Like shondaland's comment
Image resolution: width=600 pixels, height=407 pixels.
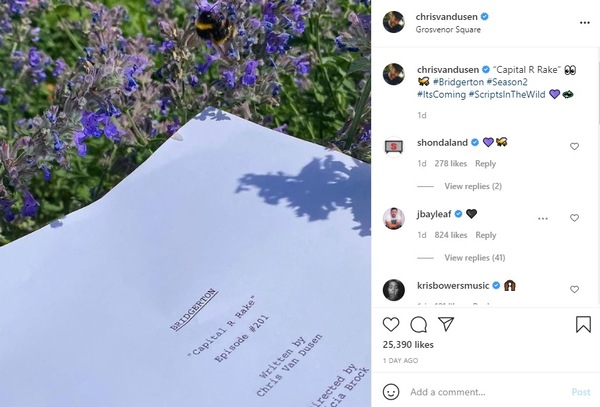pyautogui.click(x=574, y=146)
